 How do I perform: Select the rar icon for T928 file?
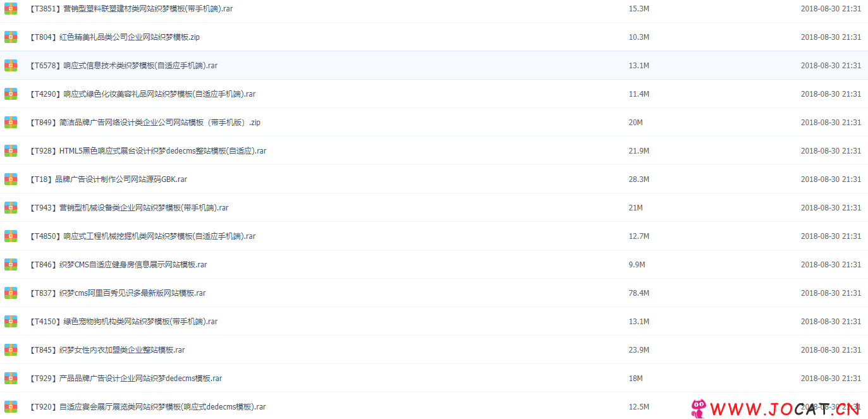11,151
